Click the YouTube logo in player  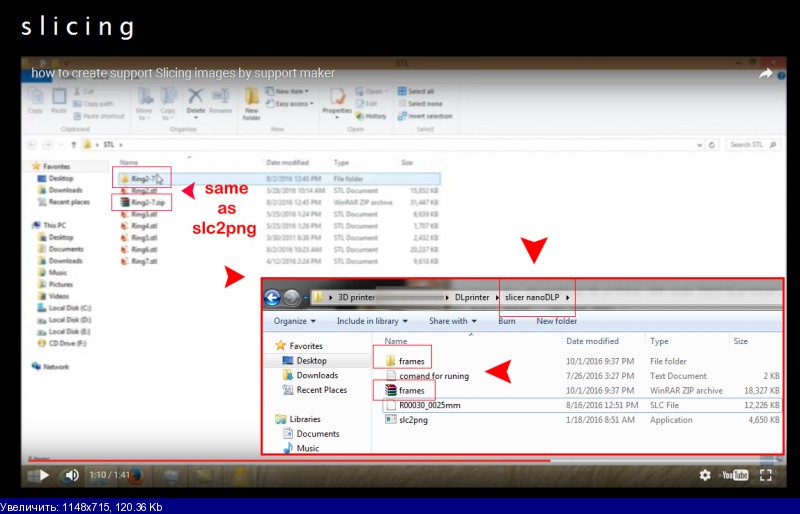(x=736, y=475)
